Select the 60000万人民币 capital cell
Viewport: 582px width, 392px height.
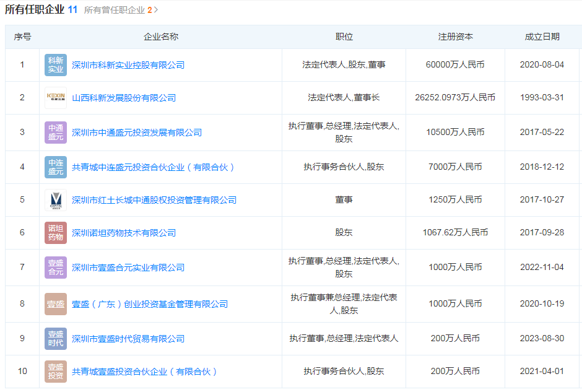pos(455,64)
